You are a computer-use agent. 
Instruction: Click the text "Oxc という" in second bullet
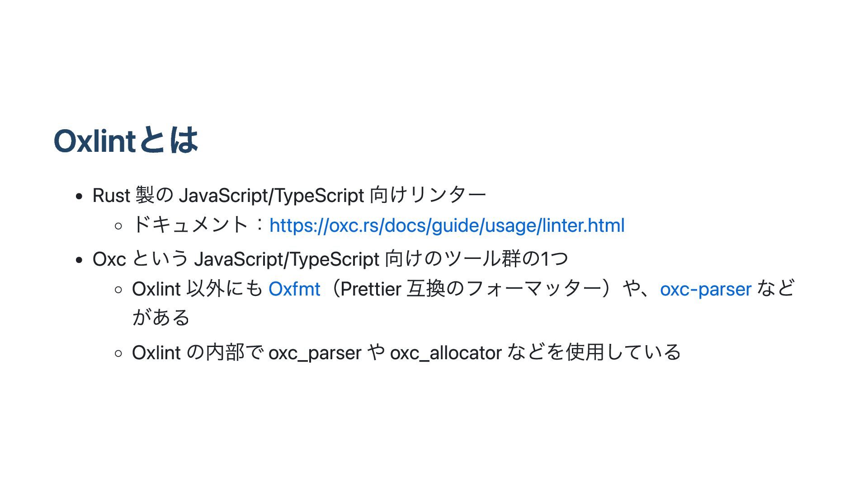[x=140, y=259]
